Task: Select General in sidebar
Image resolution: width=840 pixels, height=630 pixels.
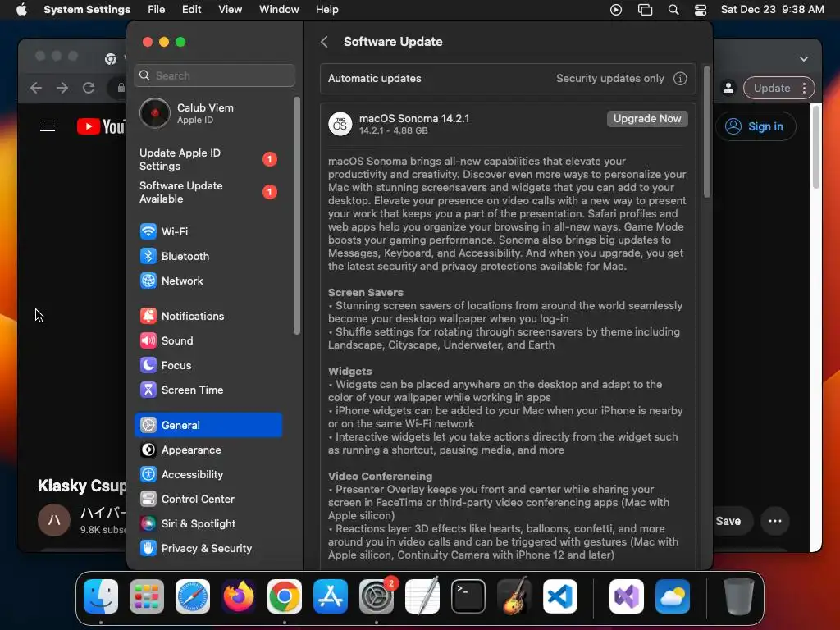Action: (x=208, y=426)
